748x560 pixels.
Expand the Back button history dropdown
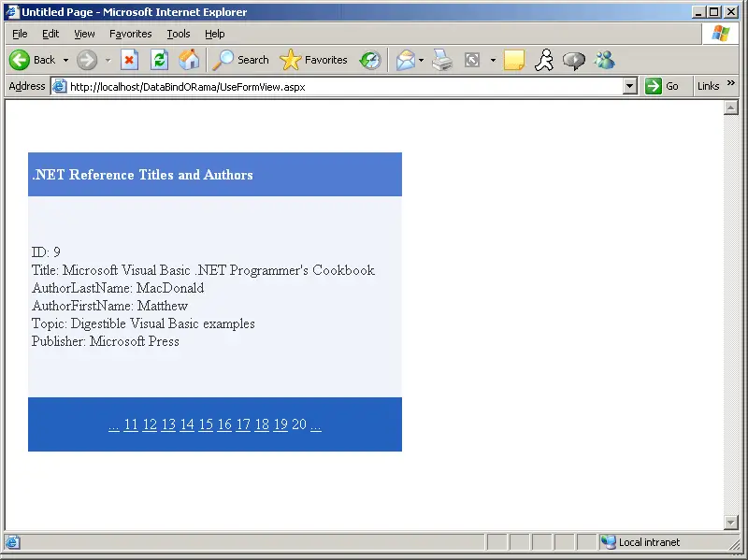tap(65, 60)
